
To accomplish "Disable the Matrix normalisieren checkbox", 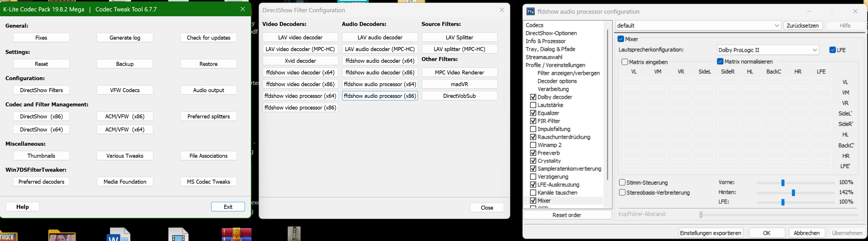I will click(x=720, y=62).
